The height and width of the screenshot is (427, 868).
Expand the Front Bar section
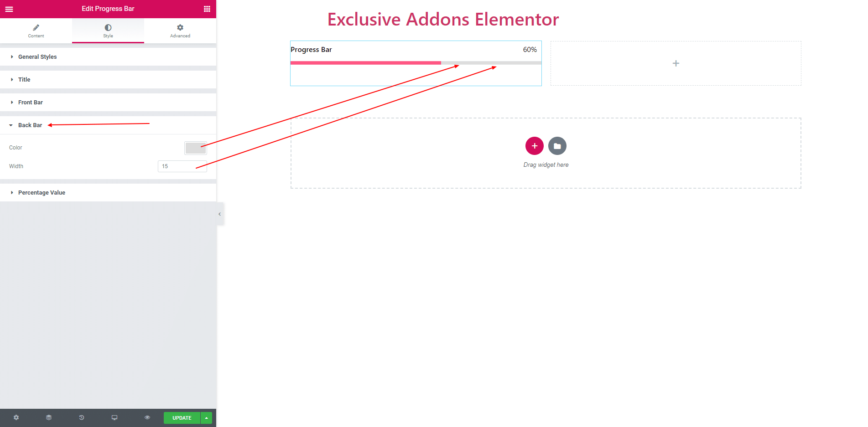pyautogui.click(x=108, y=102)
